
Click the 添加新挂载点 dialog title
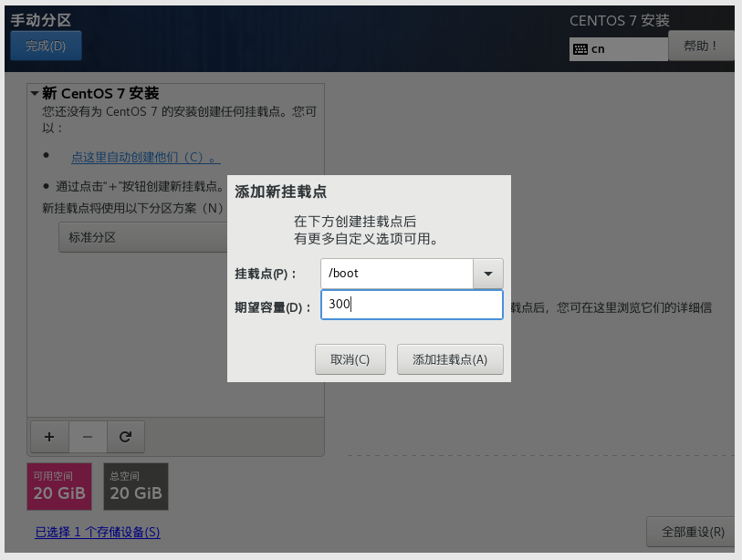click(280, 192)
